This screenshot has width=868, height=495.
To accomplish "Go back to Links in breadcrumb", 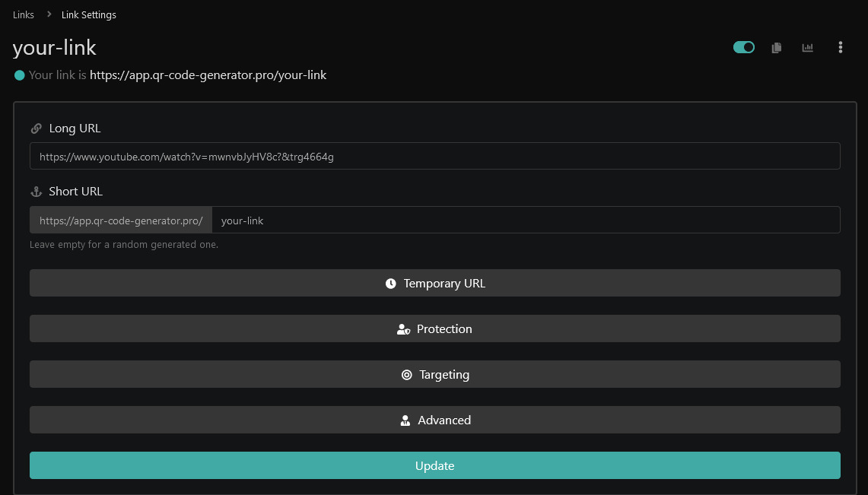I will 24,15.
